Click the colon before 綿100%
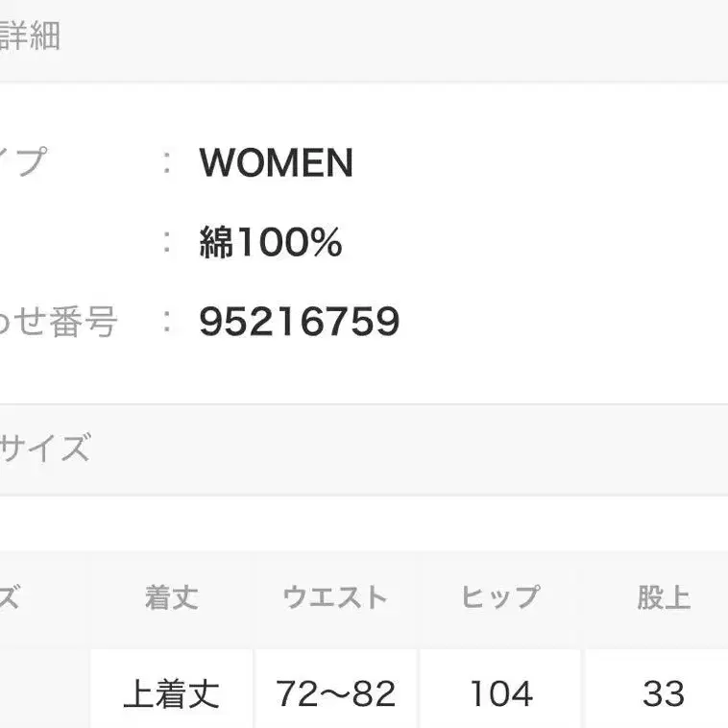Image resolution: width=728 pixels, height=728 pixels. click(x=168, y=243)
